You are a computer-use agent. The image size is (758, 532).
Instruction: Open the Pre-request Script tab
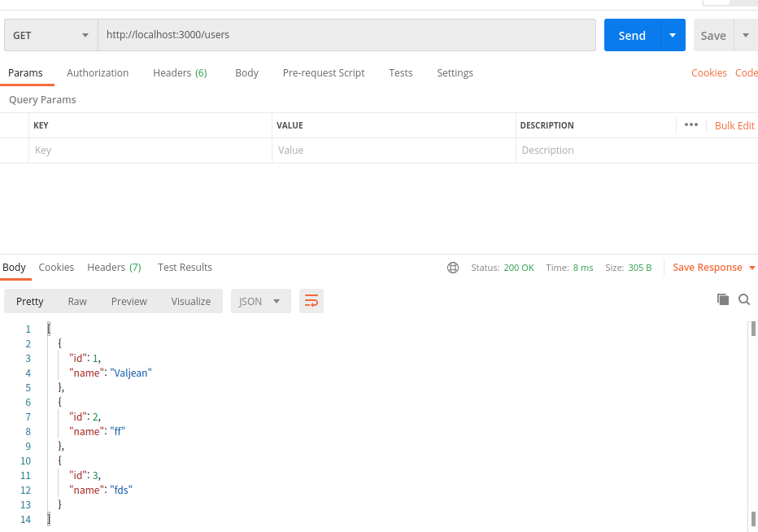pyautogui.click(x=324, y=73)
